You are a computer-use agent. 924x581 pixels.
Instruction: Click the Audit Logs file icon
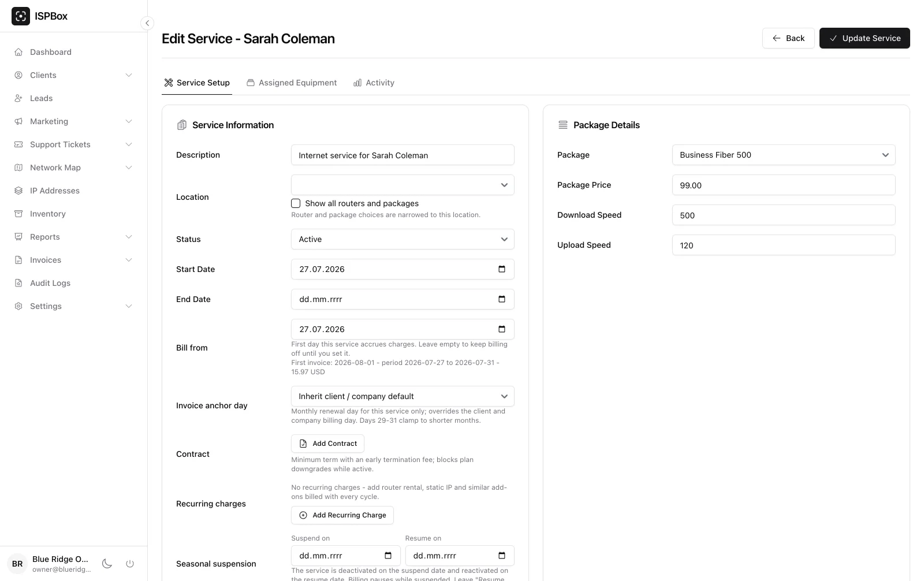[x=18, y=283]
